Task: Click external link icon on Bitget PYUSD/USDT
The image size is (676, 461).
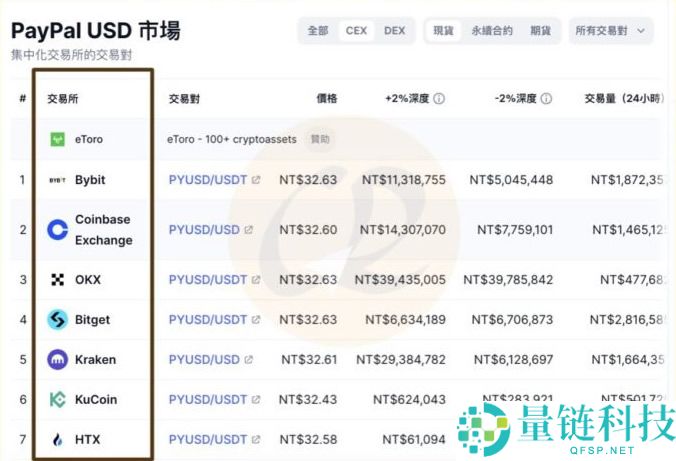Action: (x=256, y=320)
